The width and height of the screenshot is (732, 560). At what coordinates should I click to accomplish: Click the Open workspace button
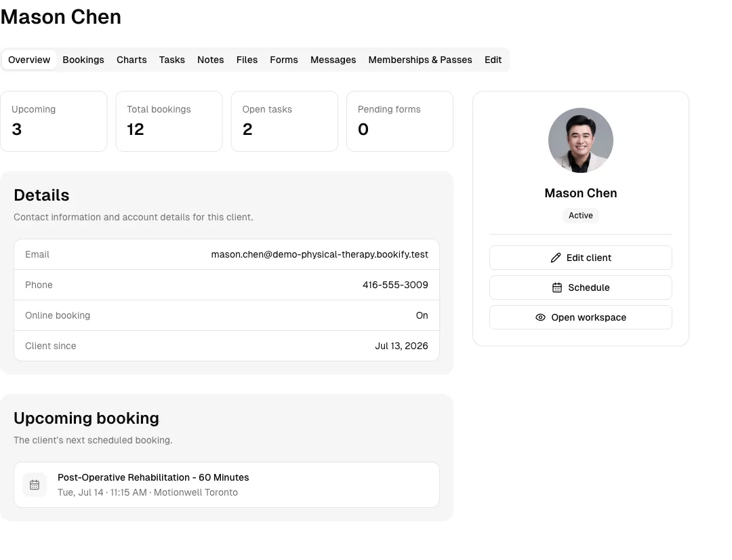pyautogui.click(x=581, y=317)
